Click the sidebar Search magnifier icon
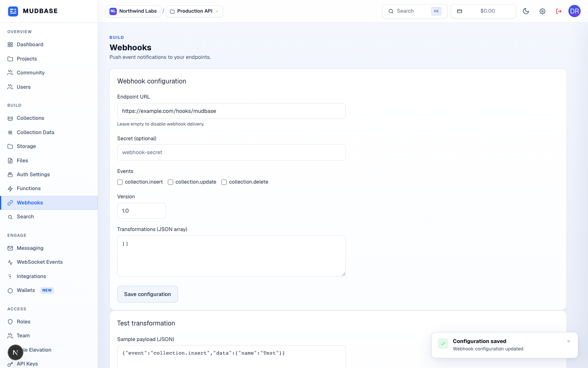Viewport: 588px width, 368px height. [10, 217]
